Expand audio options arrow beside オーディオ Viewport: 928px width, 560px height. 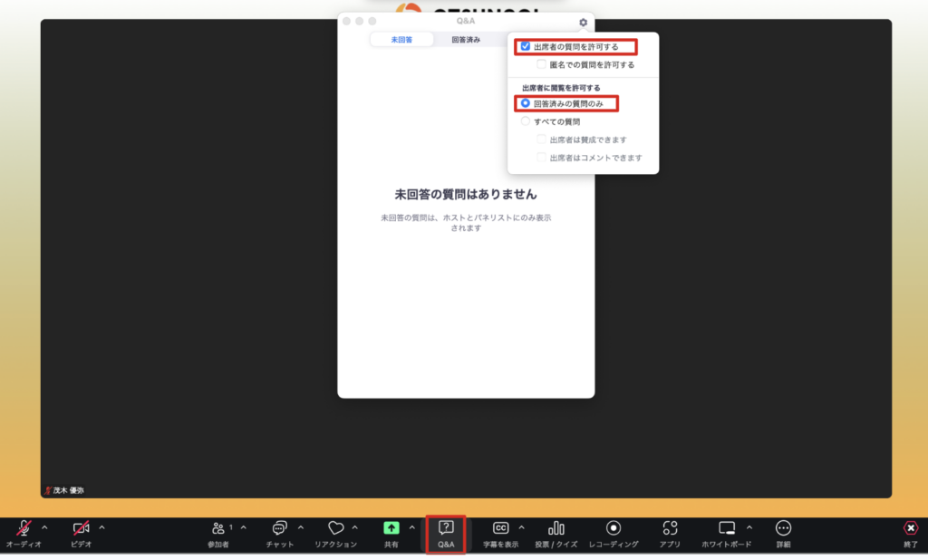(x=44, y=527)
